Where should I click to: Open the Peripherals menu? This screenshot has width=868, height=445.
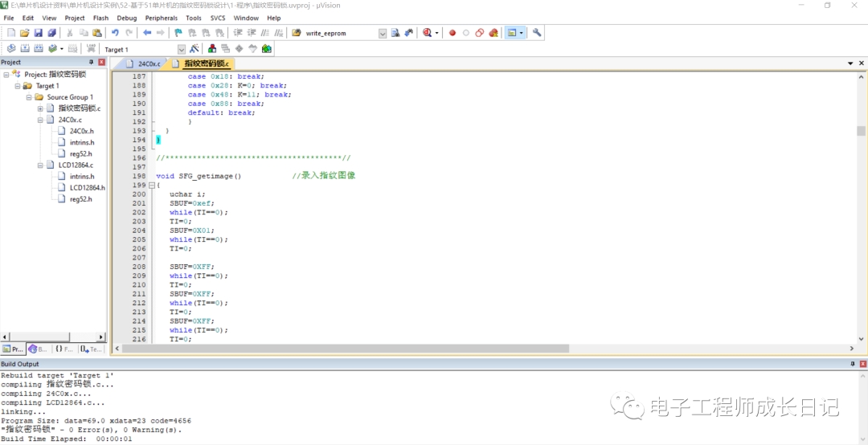[x=161, y=18]
